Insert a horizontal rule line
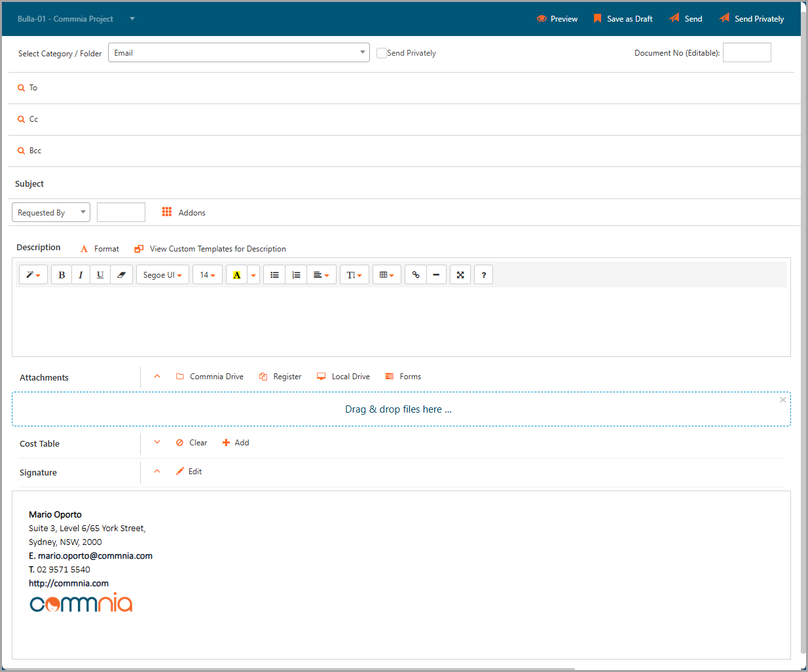 pos(436,275)
